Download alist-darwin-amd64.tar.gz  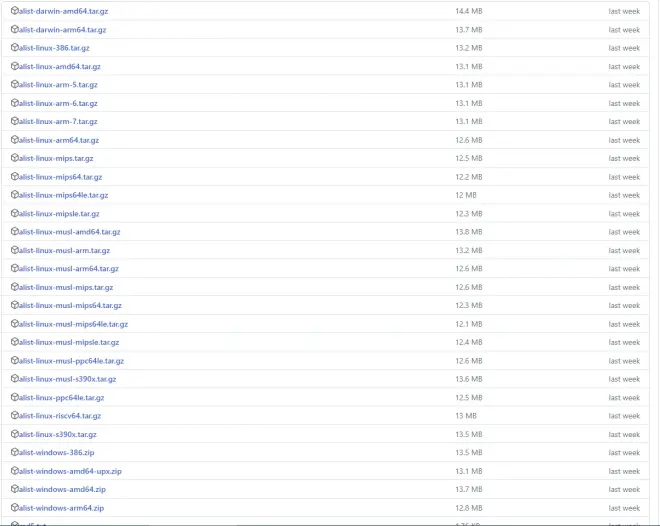coord(63,11)
